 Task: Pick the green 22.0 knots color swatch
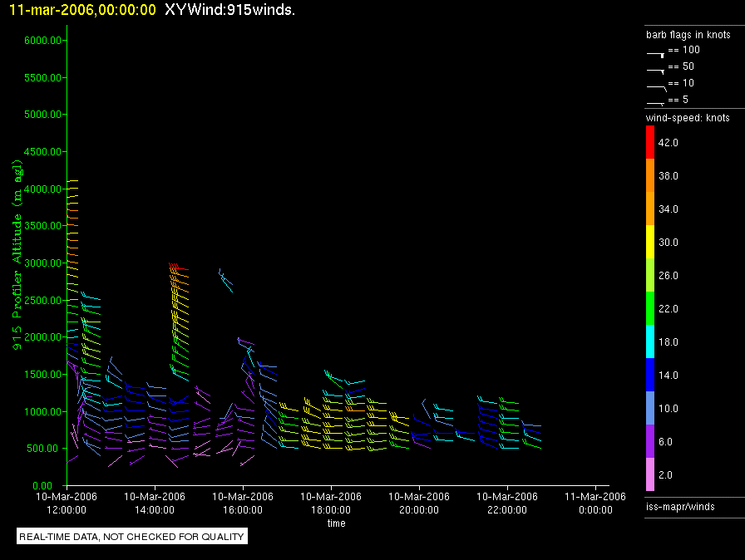click(650, 308)
